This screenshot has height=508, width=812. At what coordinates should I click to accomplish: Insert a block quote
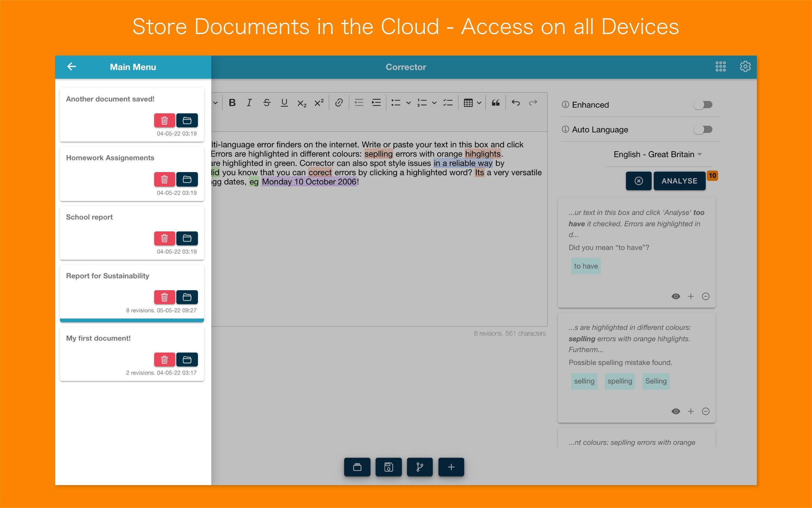tap(495, 103)
